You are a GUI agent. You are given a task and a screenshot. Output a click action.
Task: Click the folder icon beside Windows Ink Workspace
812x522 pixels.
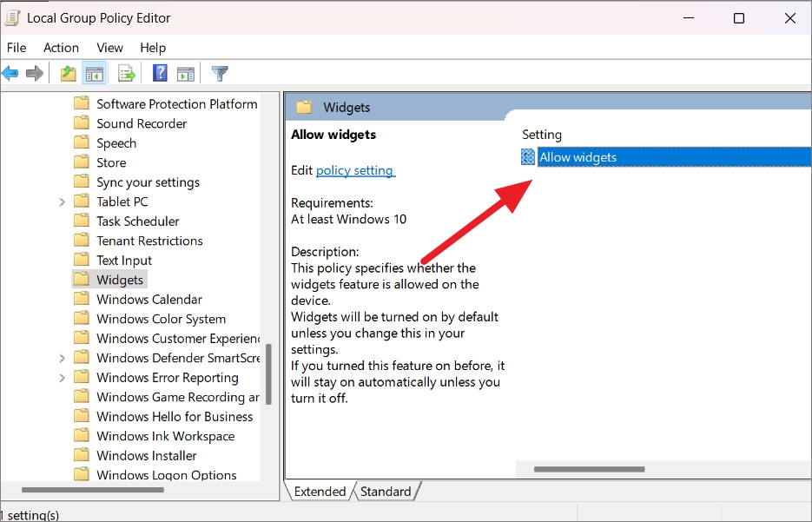(82, 435)
